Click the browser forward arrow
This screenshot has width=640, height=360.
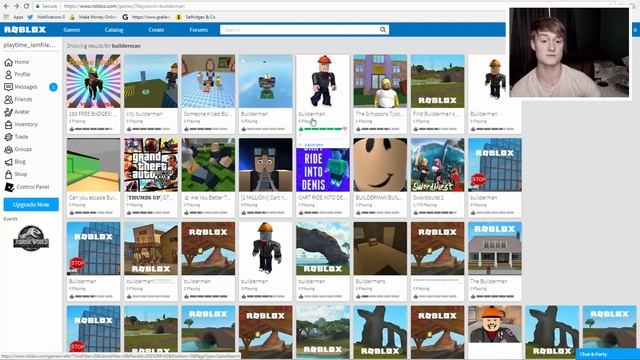16,6
